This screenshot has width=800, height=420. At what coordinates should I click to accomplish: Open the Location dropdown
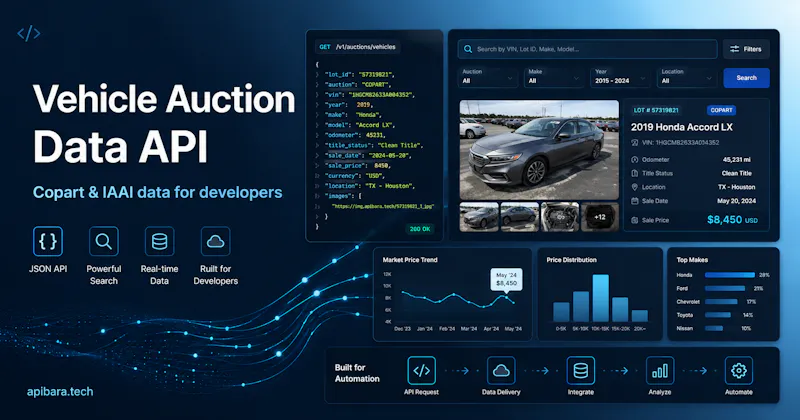click(687, 78)
